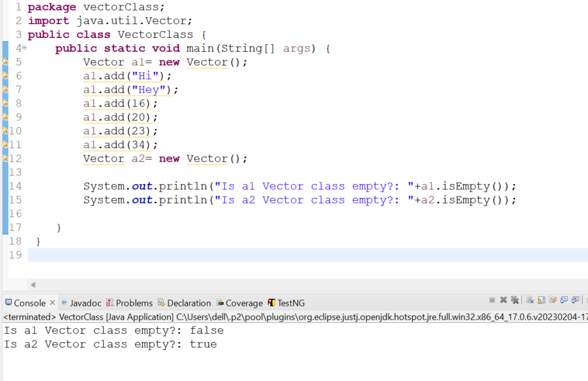The height and width of the screenshot is (381, 588).
Task: Click the Javadoc tab @ icon
Action: 64,302
